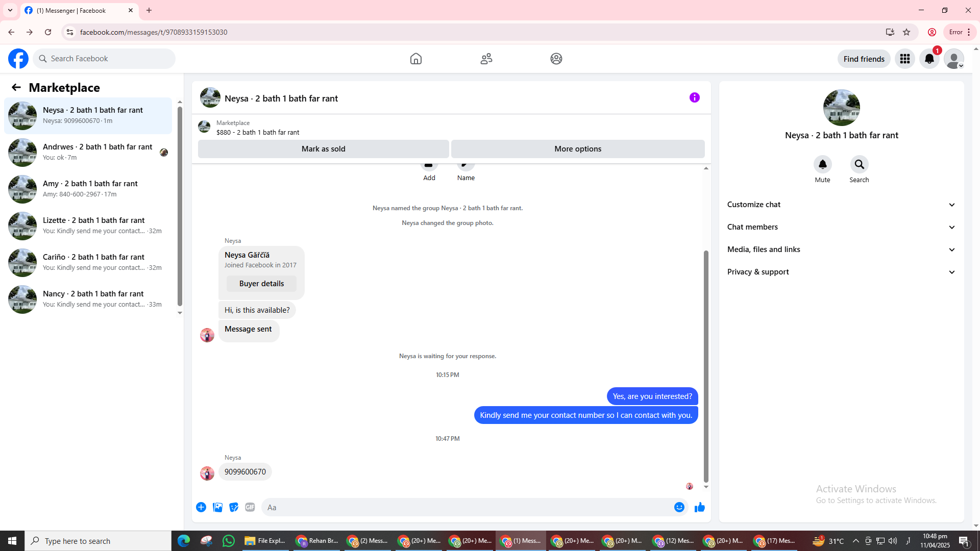Go to the Home feed icon
980x551 pixels.
coord(416,59)
